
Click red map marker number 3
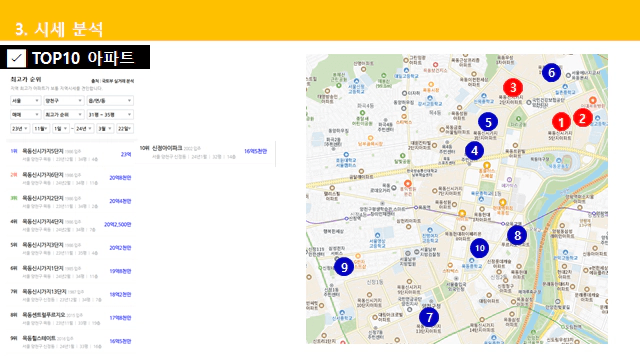click(x=513, y=87)
